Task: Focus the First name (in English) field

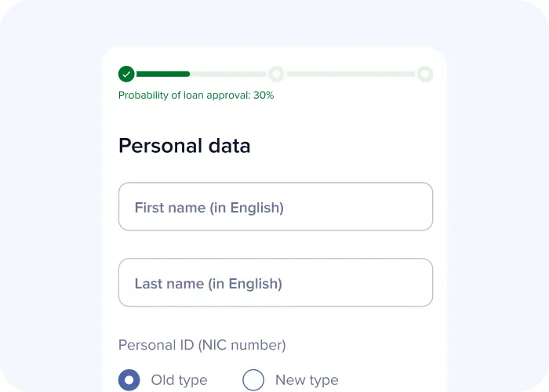Action: 275,206
